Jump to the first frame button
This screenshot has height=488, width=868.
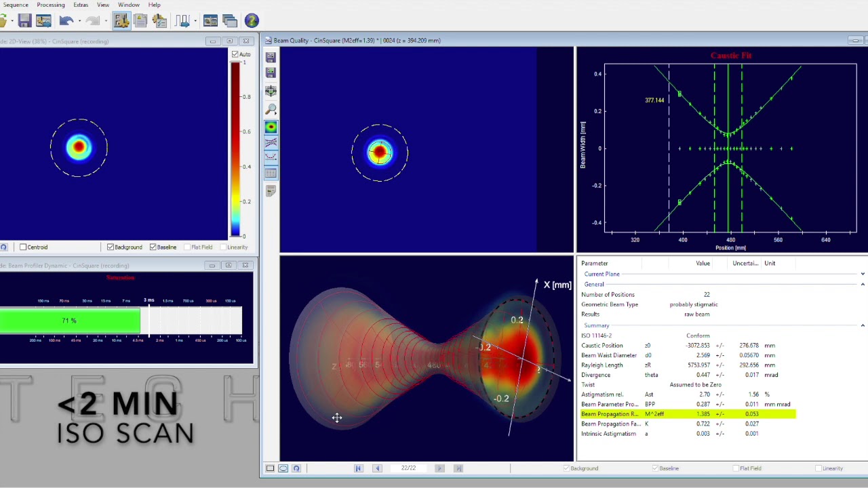358,468
